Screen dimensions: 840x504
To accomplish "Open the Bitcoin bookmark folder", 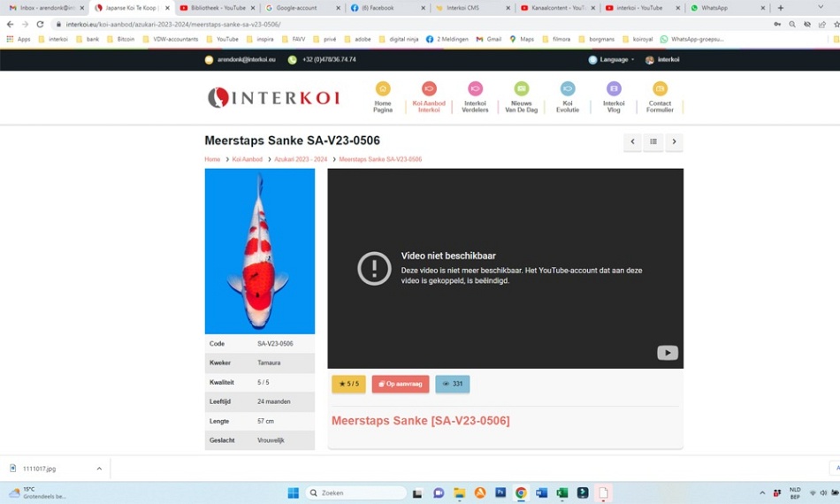I will [120, 39].
